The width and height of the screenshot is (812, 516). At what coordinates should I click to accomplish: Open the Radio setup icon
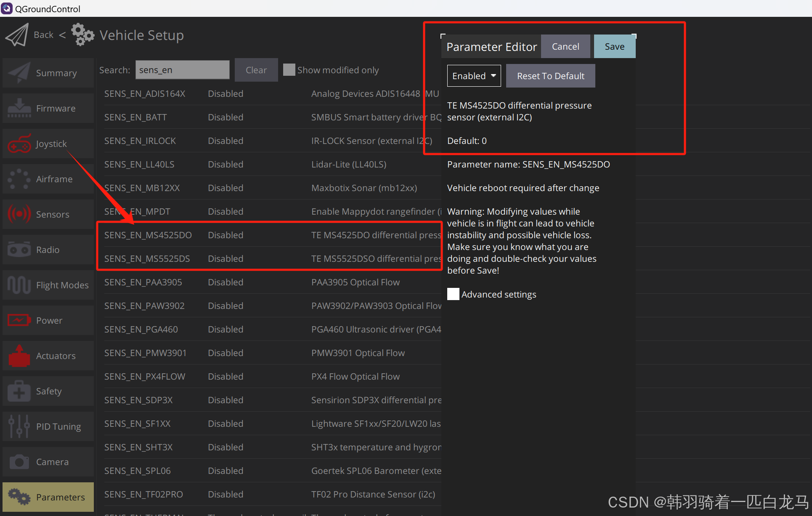click(19, 250)
